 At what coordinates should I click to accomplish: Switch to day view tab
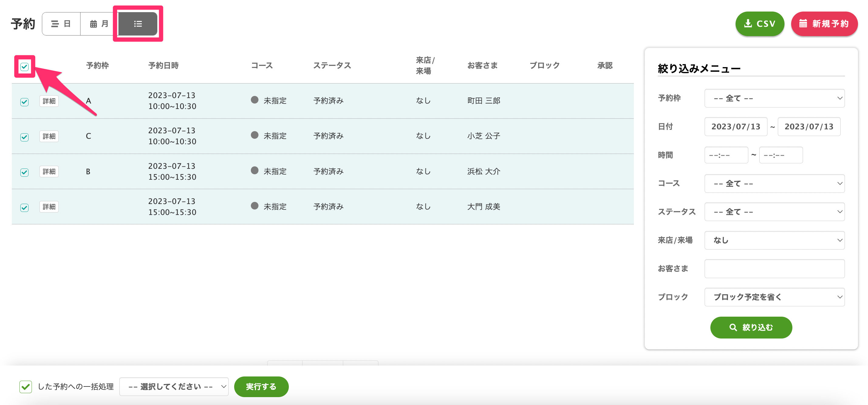point(61,24)
